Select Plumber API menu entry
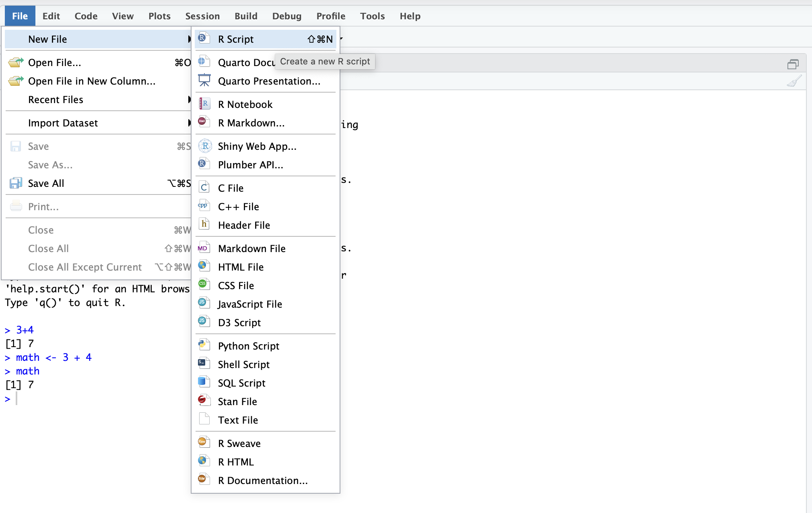812x513 pixels. coord(266,164)
